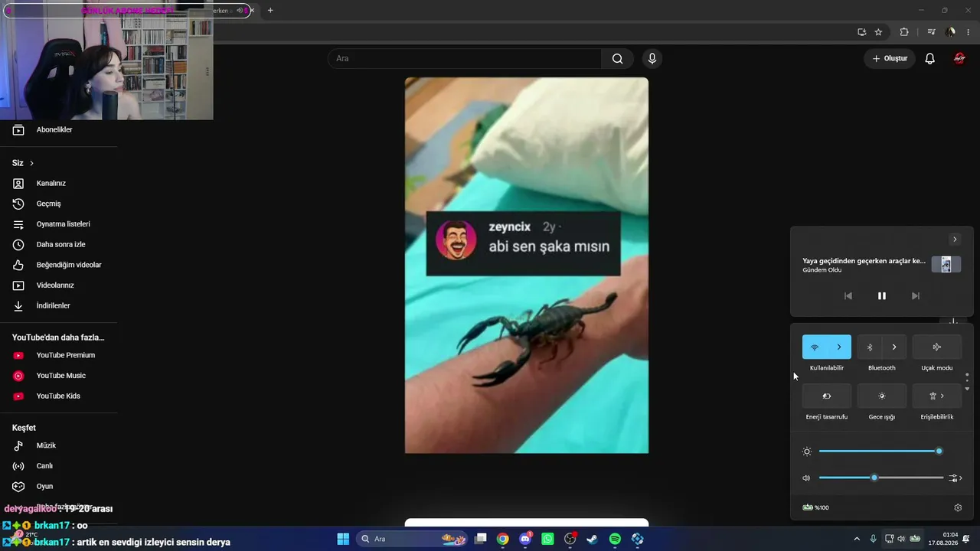The height and width of the screenshot is (551, 980).
Task: Open Daha sonra izle list
Action: 59,244
